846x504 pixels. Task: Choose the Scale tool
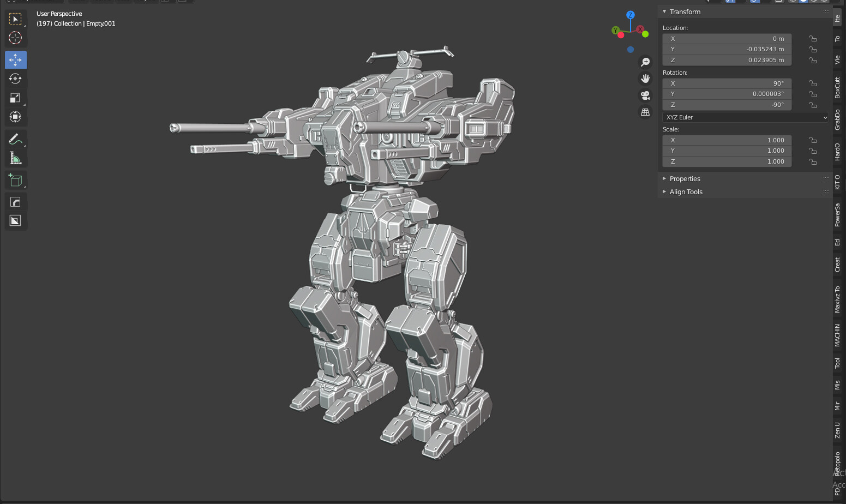15,98
